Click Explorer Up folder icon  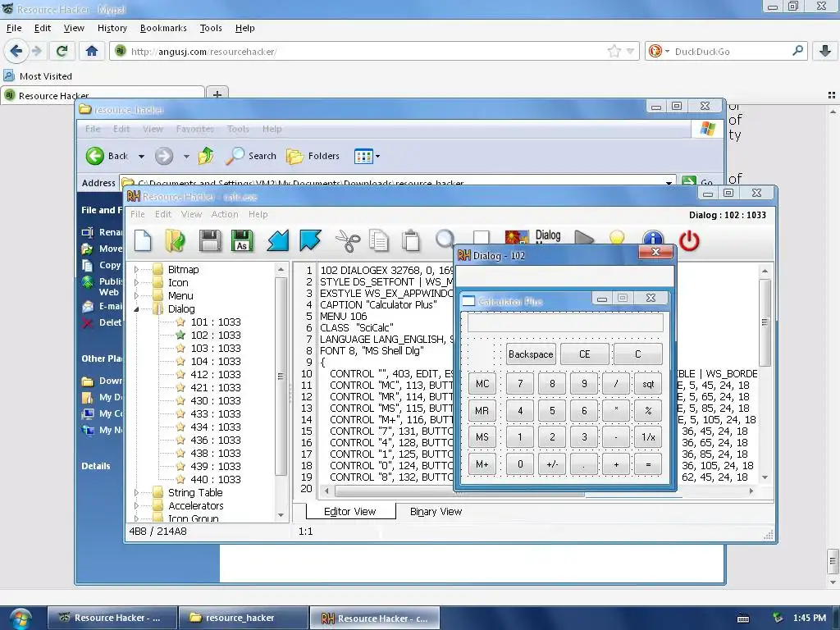click(206, 156)
